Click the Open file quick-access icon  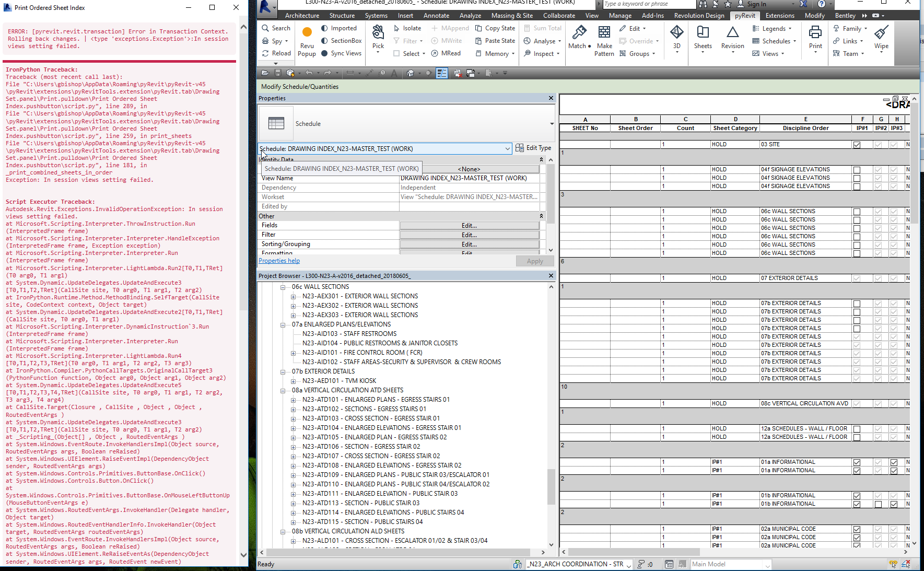pos(265,73)
